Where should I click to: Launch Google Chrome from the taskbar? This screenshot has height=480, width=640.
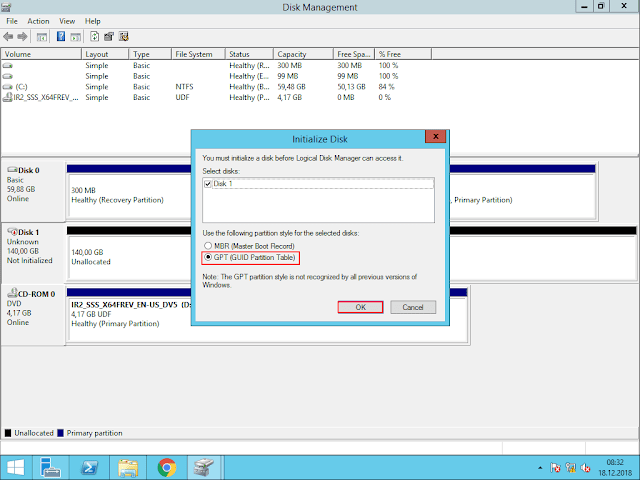click(167, 468)
